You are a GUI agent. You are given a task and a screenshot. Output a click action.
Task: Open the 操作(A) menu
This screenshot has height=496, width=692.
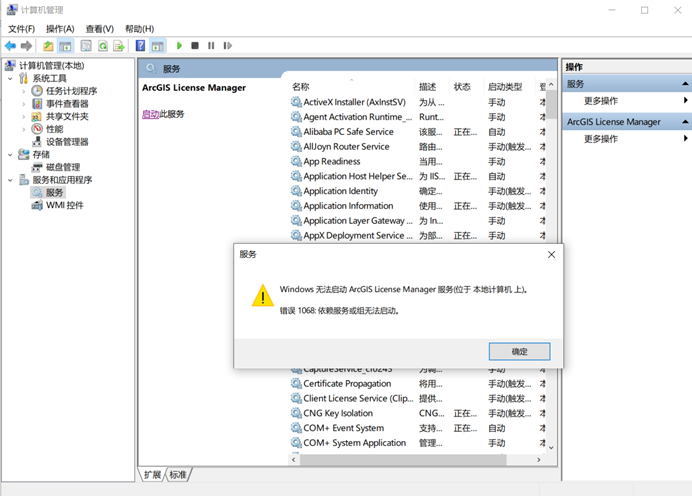point(60,29)
